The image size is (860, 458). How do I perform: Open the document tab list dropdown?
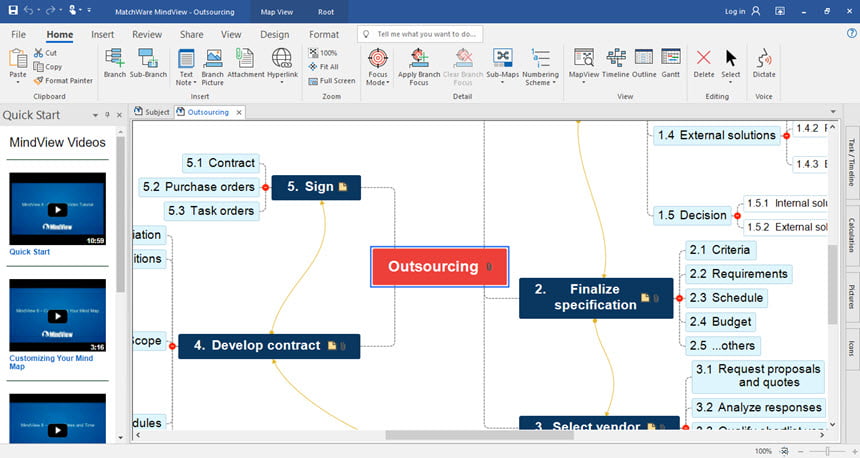pyautogui.click(x=833, y=112)
